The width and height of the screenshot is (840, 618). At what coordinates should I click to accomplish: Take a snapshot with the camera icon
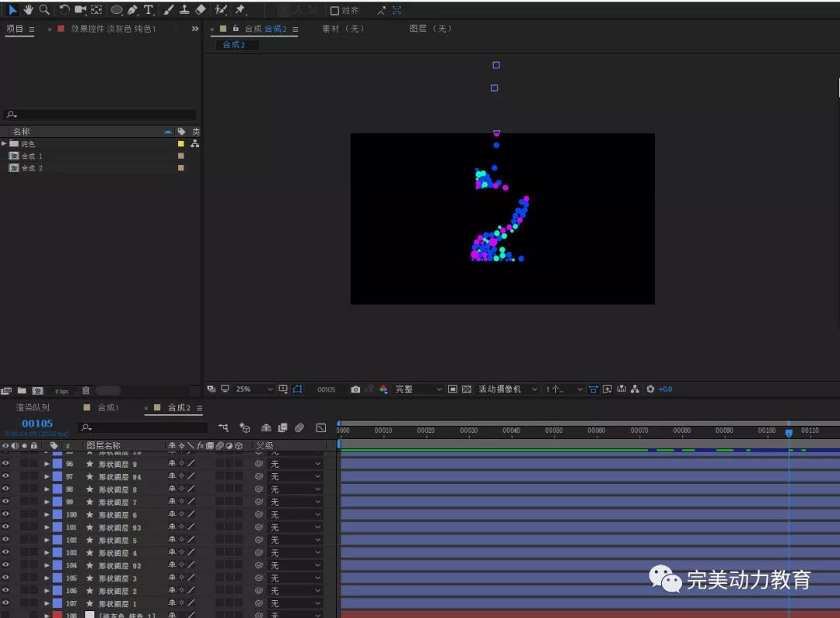(355, 389)
